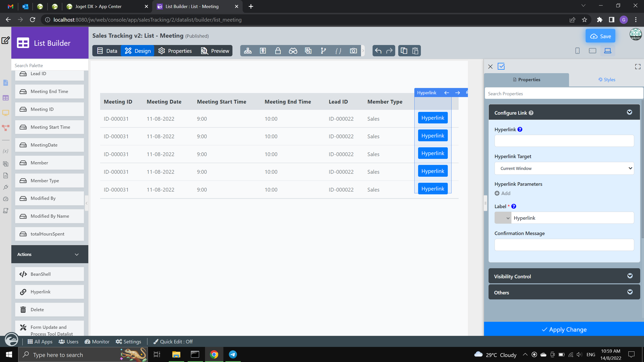
Task: Click the binoculars icon in toolbar
Action: [x=293, y=51]
